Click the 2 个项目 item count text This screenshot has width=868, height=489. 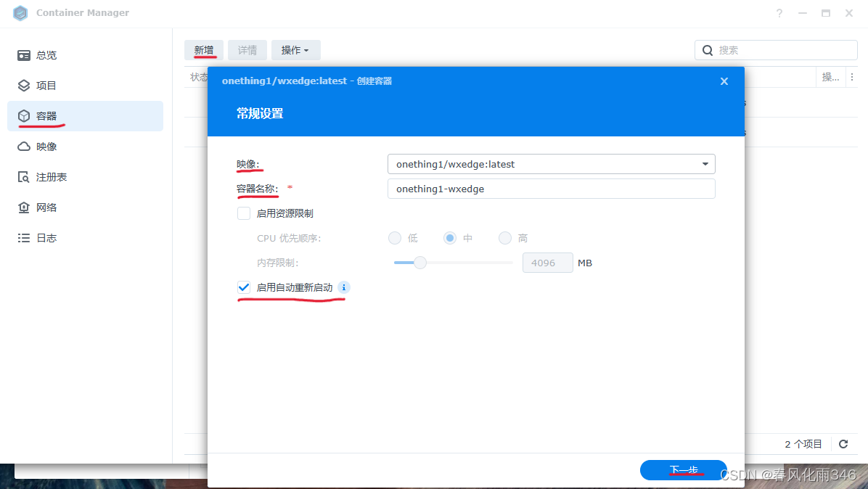point(803,444)
